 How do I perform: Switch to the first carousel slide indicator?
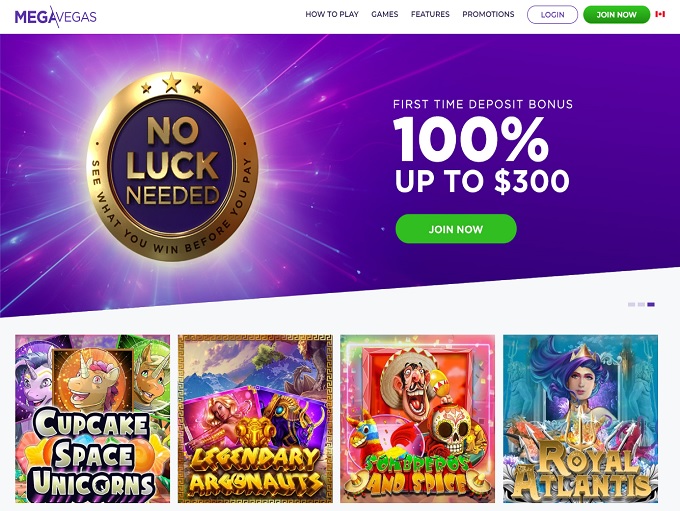631,304
